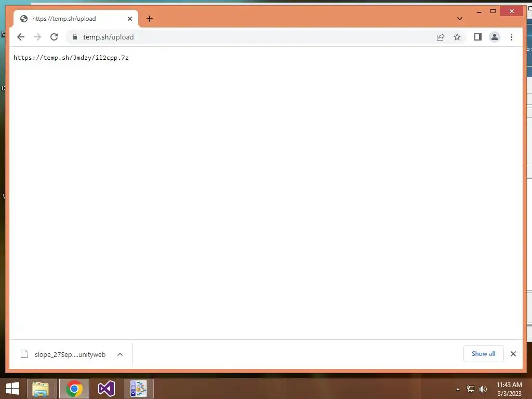Switch to Chrome on the taskbar
The image size is (532, 399).
74,389
